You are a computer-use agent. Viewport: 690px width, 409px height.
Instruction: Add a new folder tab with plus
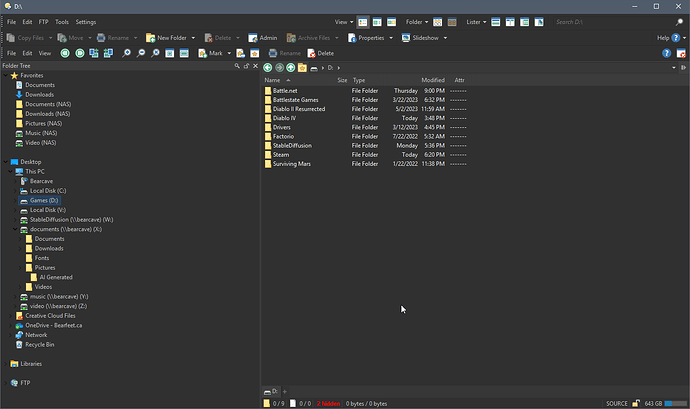click(285, 391)
